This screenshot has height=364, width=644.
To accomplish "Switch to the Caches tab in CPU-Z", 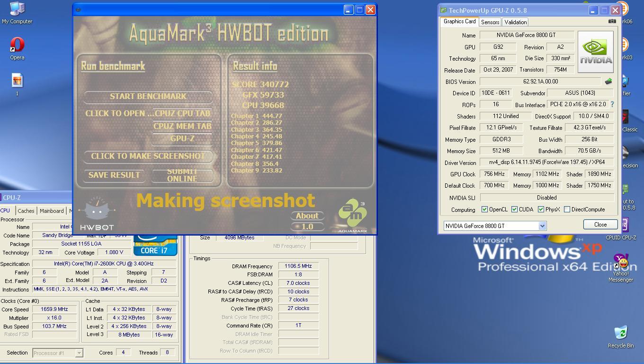I will click(x=26, y=211).
